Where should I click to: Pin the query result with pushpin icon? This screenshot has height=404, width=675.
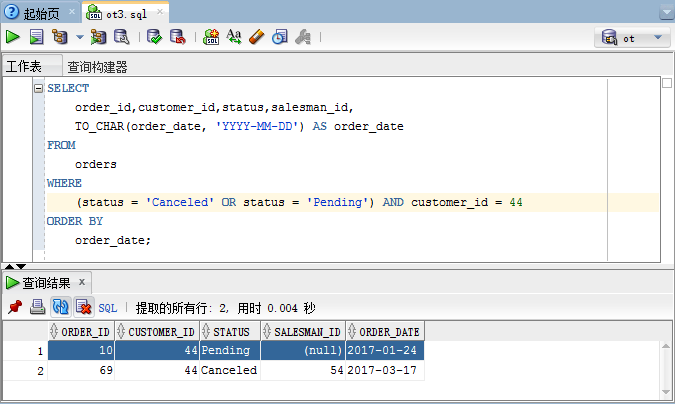(14, 307)
